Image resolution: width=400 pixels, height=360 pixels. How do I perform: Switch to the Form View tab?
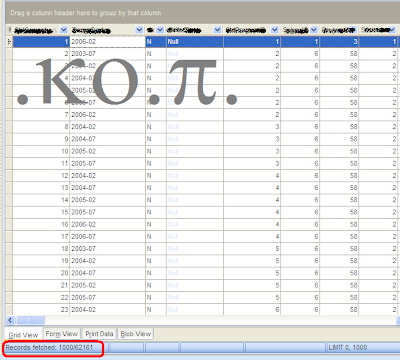click(62, 334)
